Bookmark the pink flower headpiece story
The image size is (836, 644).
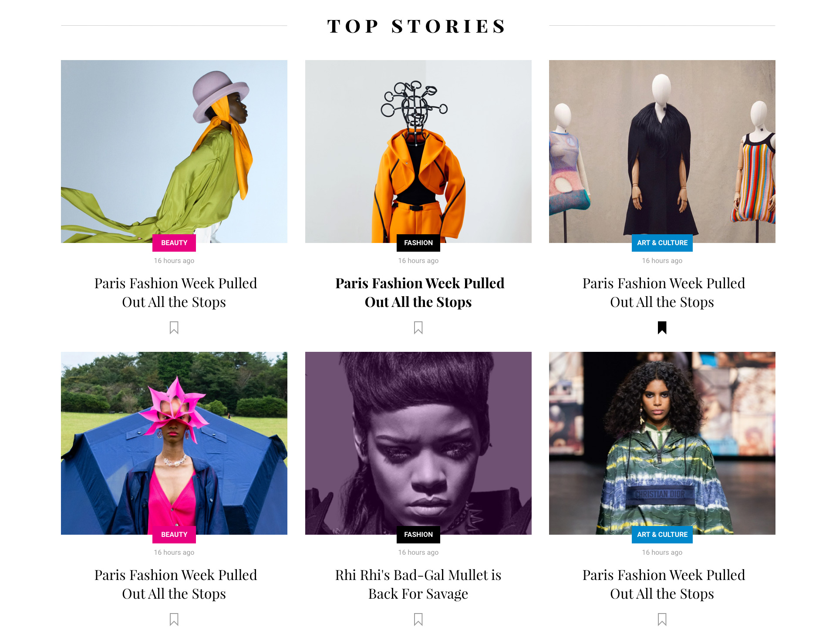pos(174,619)
